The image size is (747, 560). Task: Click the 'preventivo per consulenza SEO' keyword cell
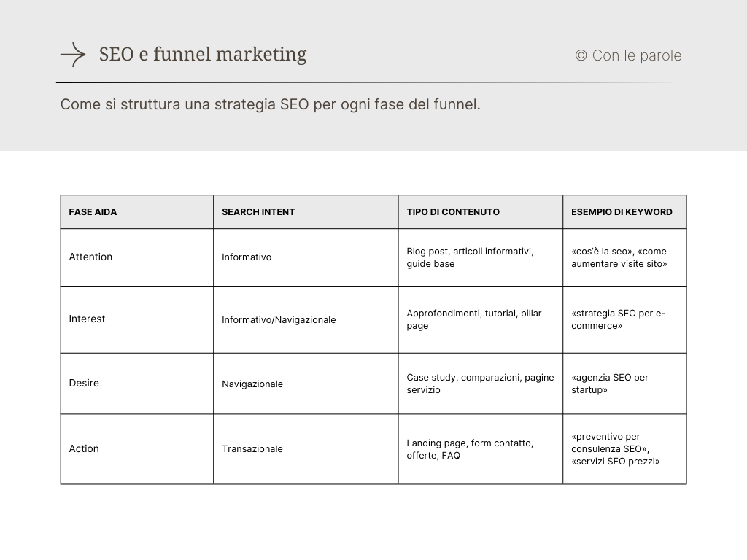coord(615,448)
